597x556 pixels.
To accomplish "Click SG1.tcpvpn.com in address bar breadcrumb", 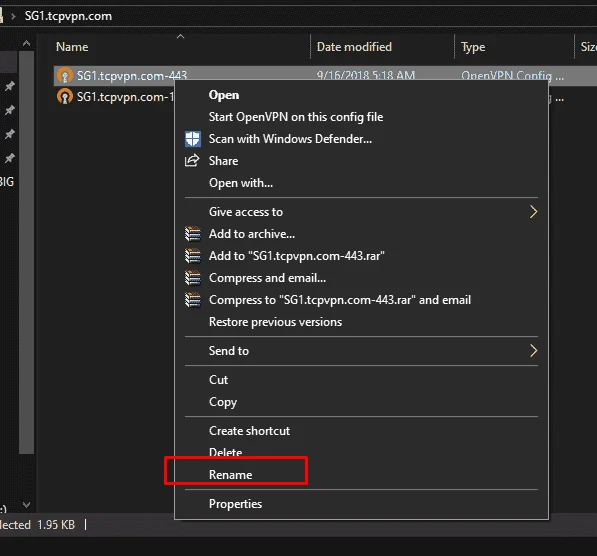I will 68,16.
